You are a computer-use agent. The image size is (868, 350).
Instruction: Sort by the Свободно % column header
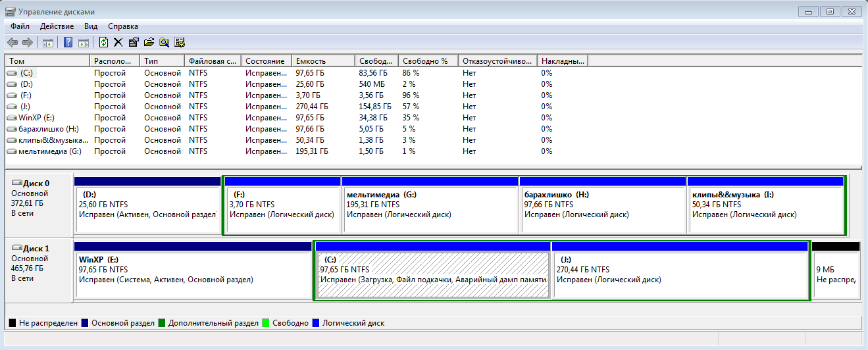click(428, 61)
